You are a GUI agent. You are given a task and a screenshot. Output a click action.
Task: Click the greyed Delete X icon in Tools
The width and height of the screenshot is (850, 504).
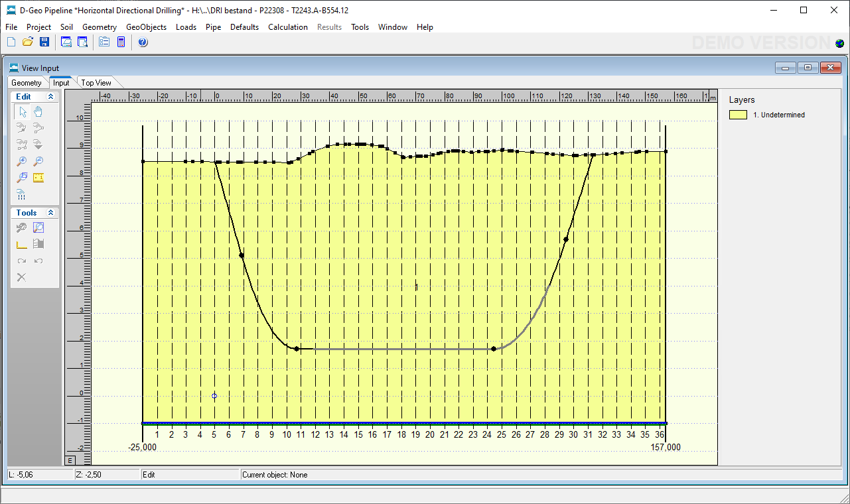[x=22, y=277]
